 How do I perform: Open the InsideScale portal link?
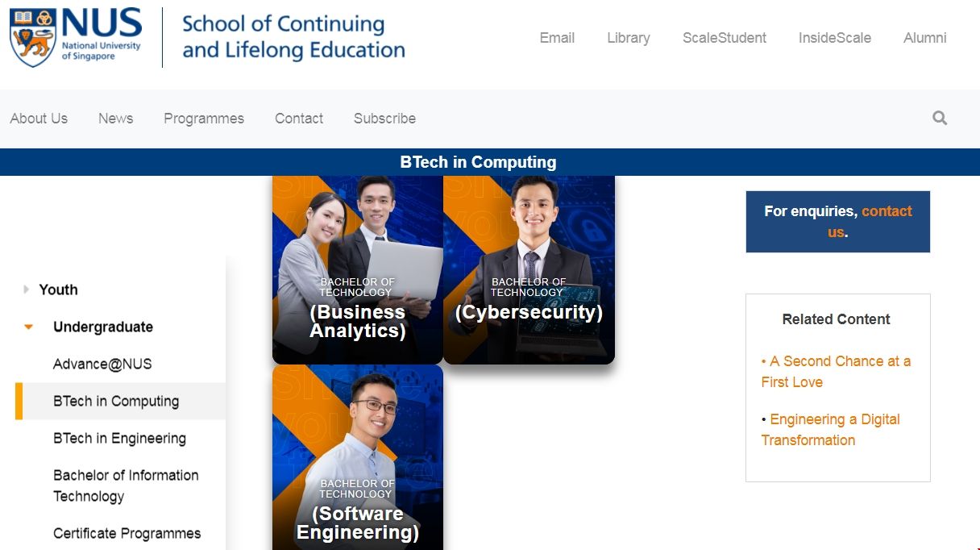point(835,37)
